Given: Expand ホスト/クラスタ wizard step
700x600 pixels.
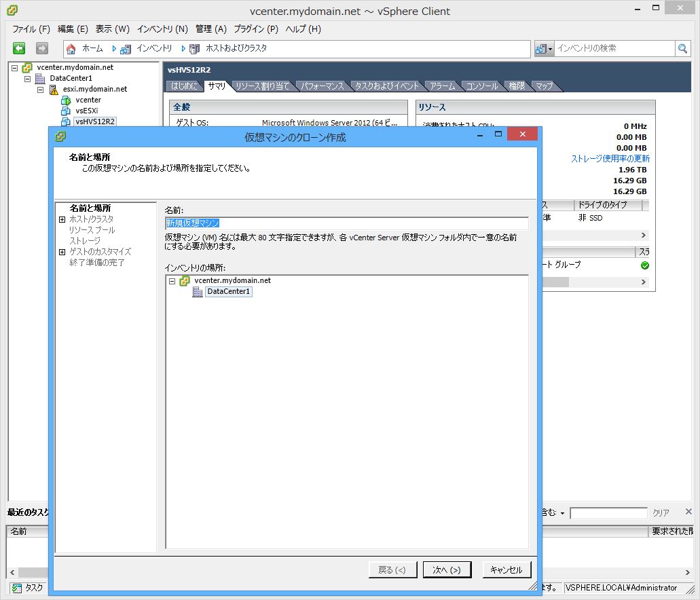Looking at the screenshot, I should 62,219.
